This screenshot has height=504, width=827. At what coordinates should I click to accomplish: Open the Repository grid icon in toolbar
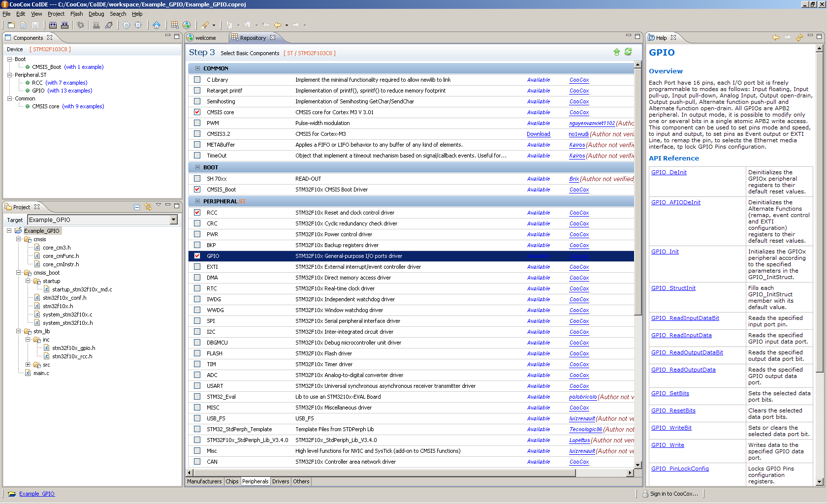pyautogui.click(x=175, y=25)
